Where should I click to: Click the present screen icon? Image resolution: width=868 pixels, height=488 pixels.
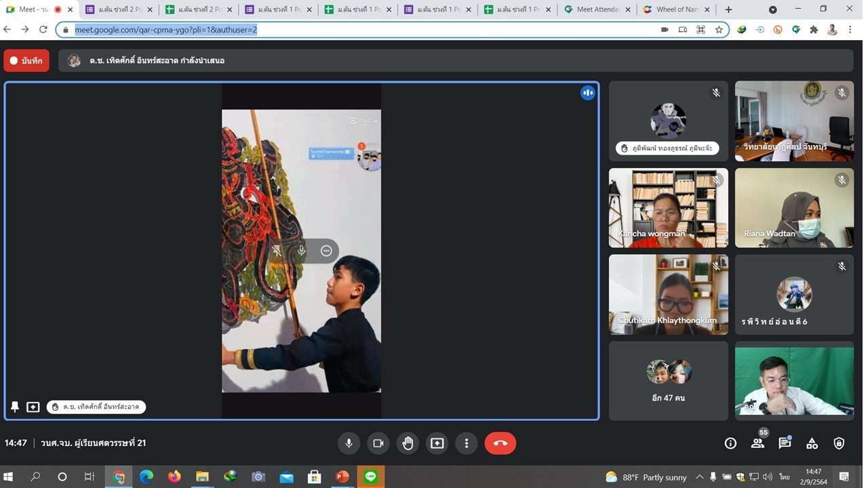(x=437, y=443)
